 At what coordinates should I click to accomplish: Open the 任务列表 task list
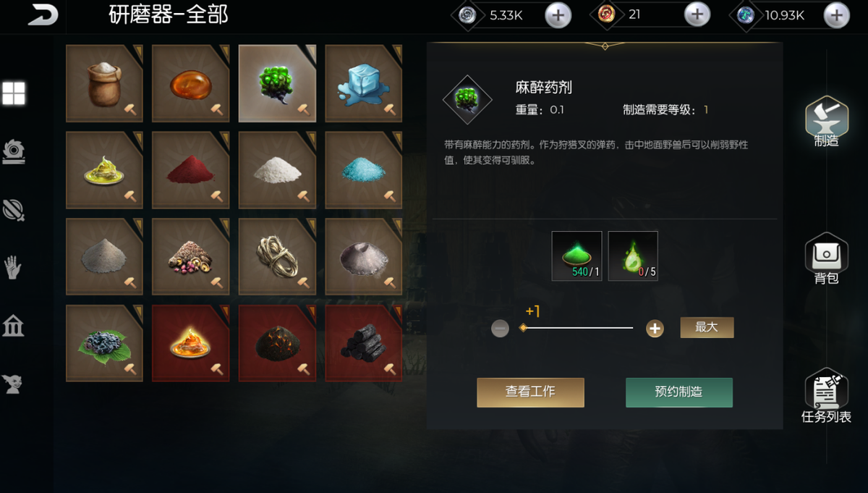pyautogui.click(x=826, y=396)
